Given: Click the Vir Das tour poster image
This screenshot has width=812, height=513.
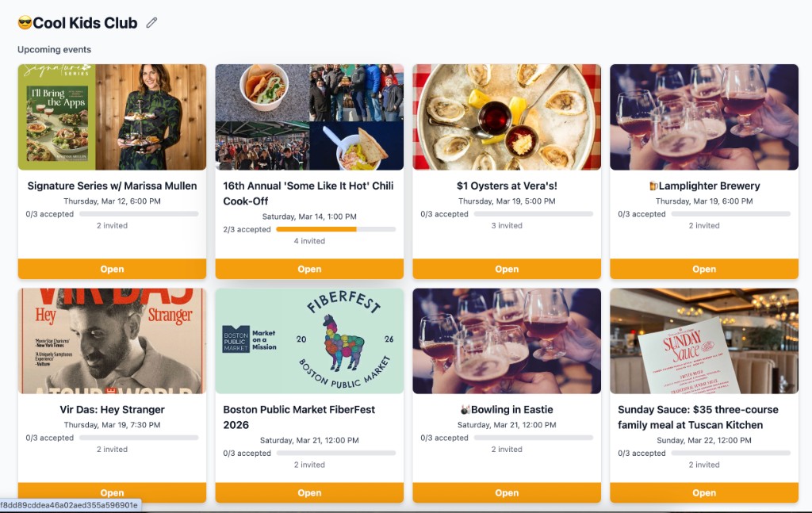Looking at the screenshot, I should pos(112,341).
